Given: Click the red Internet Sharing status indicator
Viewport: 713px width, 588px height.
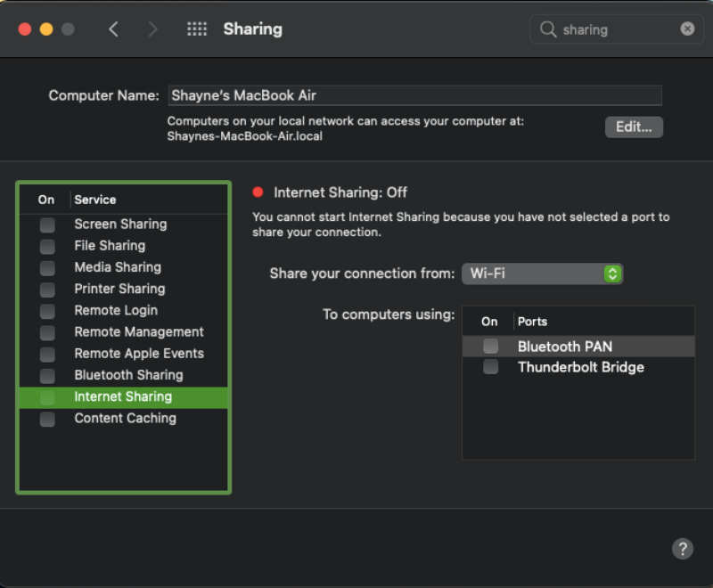Looking at the screenshot, I should [258, 192].
